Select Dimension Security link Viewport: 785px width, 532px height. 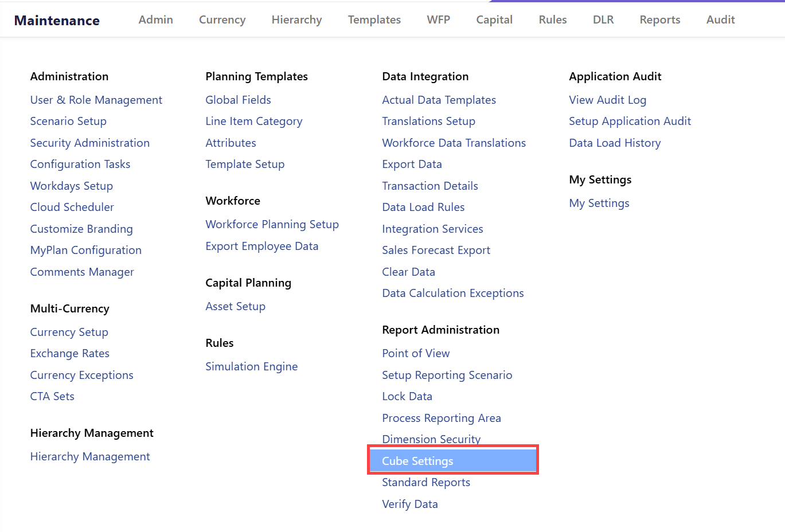pos(431,439)
